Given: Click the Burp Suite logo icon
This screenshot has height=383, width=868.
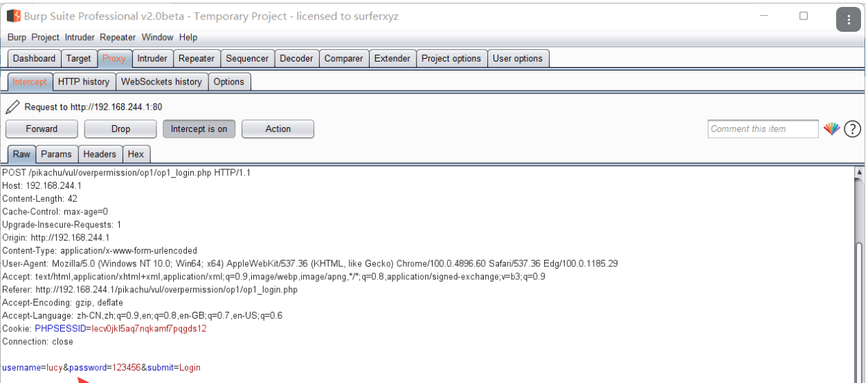Looking at the screenshot, I should 13,16.
